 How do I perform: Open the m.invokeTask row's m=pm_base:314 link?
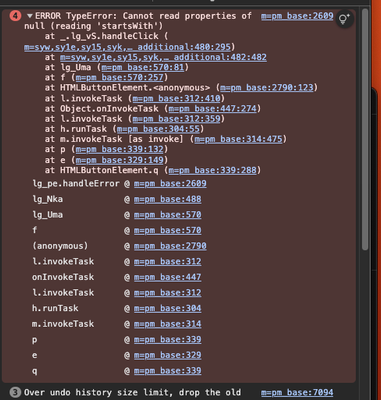coord(167,324)
